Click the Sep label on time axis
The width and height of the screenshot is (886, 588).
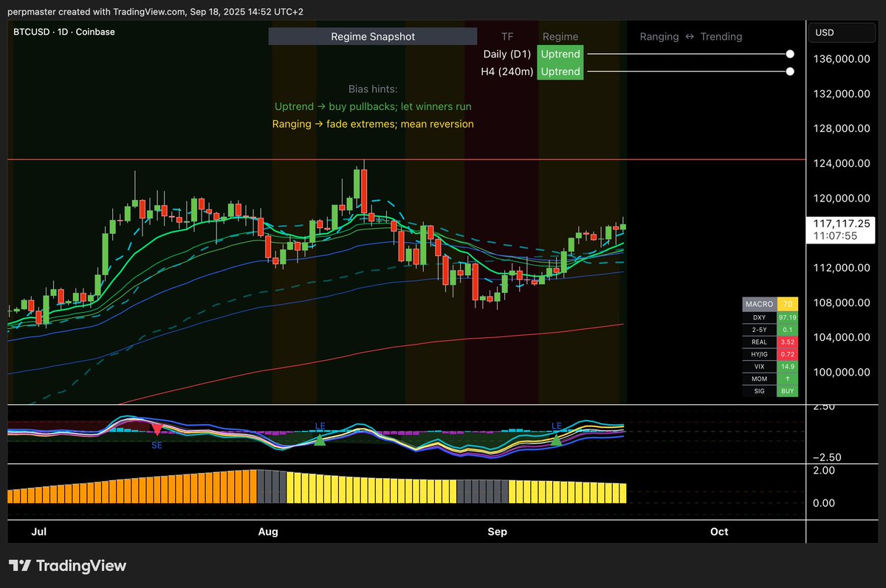coord(498,531)
